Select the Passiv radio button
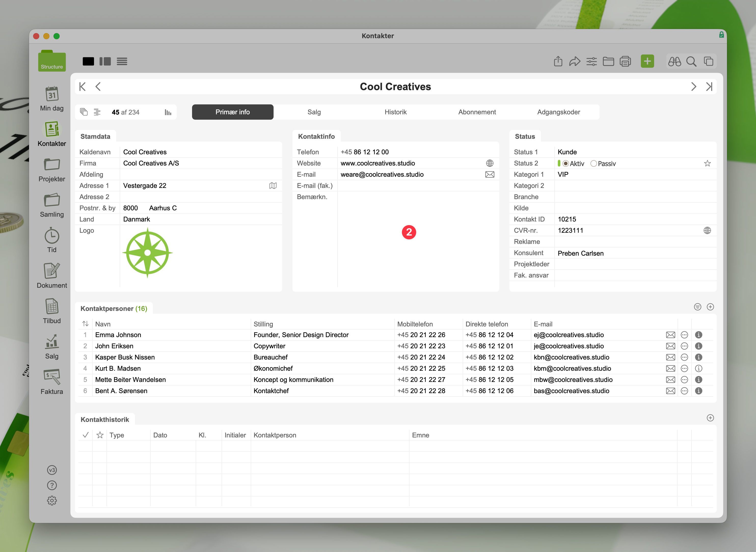756x552 pixels. (593, 164)
